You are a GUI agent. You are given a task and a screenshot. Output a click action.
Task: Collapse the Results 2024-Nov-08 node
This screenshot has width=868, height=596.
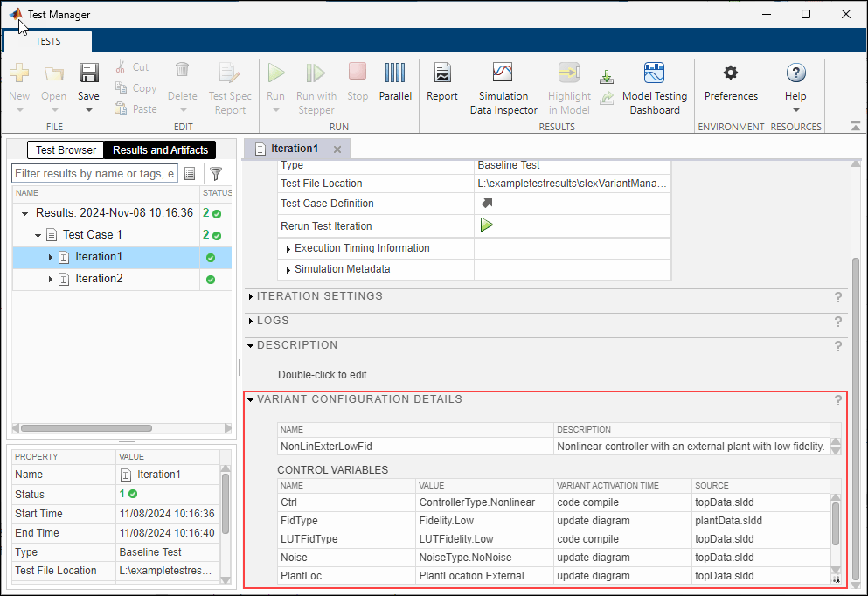pyautogui.click(x=24, y=213)
